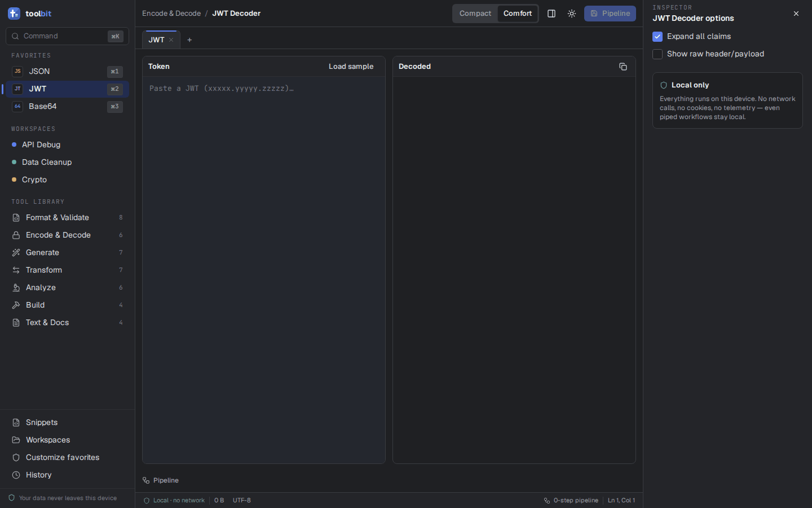Open History view
Screen dimensions: 812x508
click(67, 475)
